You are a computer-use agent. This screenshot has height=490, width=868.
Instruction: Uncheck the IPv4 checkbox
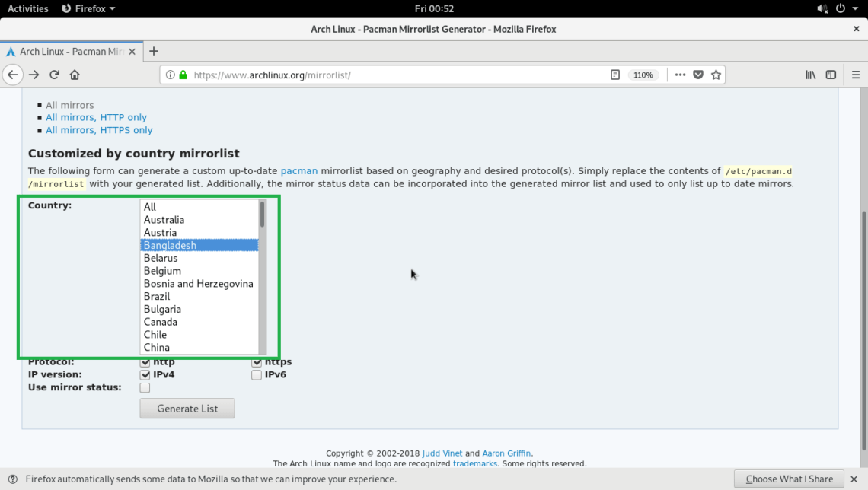point(145,374)
